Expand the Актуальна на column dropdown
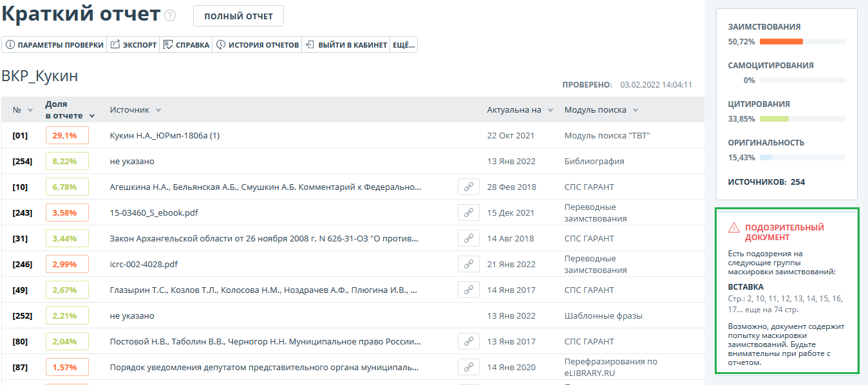The image size is (868, 385). pyautogui.click(x=551, y=110)
